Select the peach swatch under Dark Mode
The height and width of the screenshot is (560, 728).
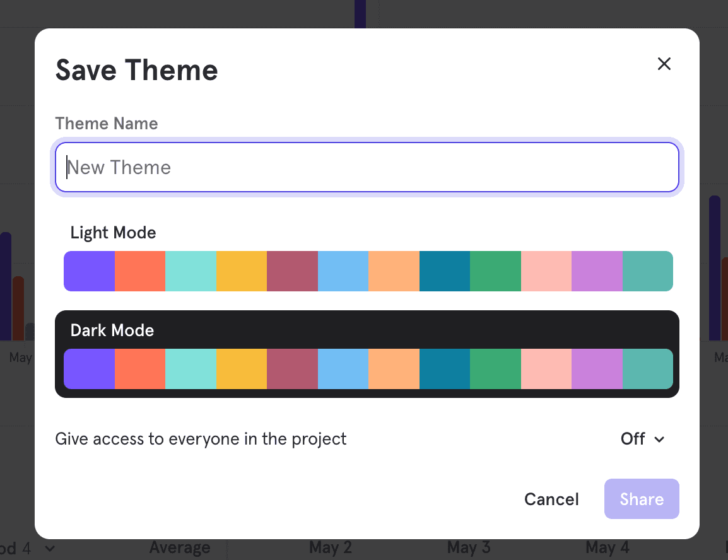click(x=394, y=369)
